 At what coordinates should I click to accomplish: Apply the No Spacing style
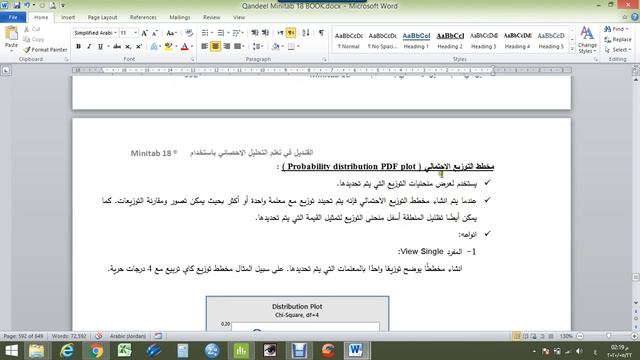pos(382,40)
